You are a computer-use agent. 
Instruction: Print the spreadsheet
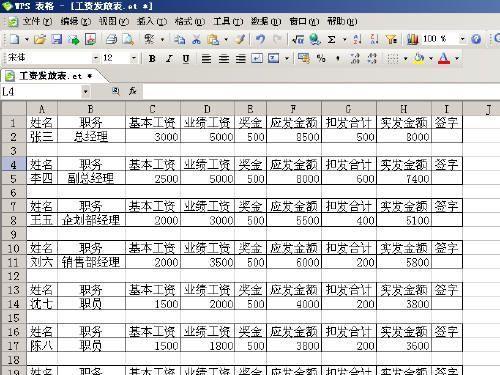[111, 39]
